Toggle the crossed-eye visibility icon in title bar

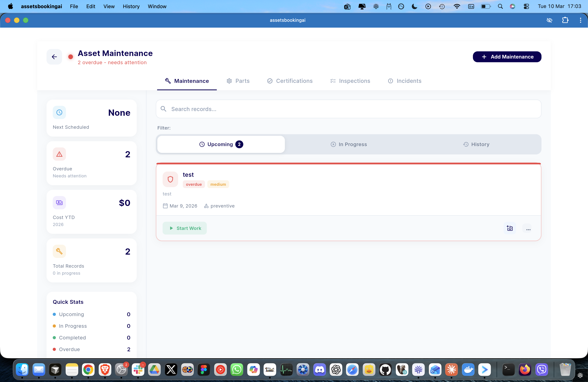tap(549, 20)
